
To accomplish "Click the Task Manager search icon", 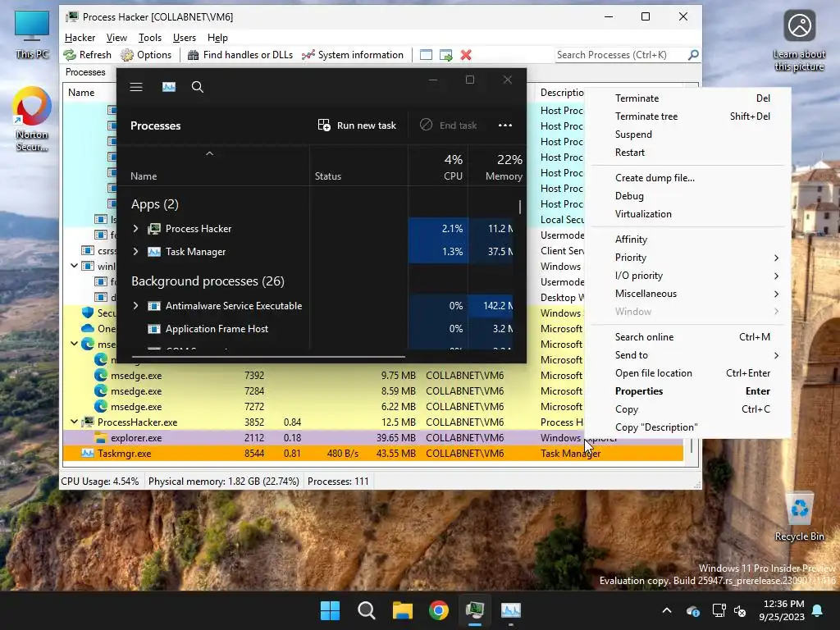I will point(197,87).
